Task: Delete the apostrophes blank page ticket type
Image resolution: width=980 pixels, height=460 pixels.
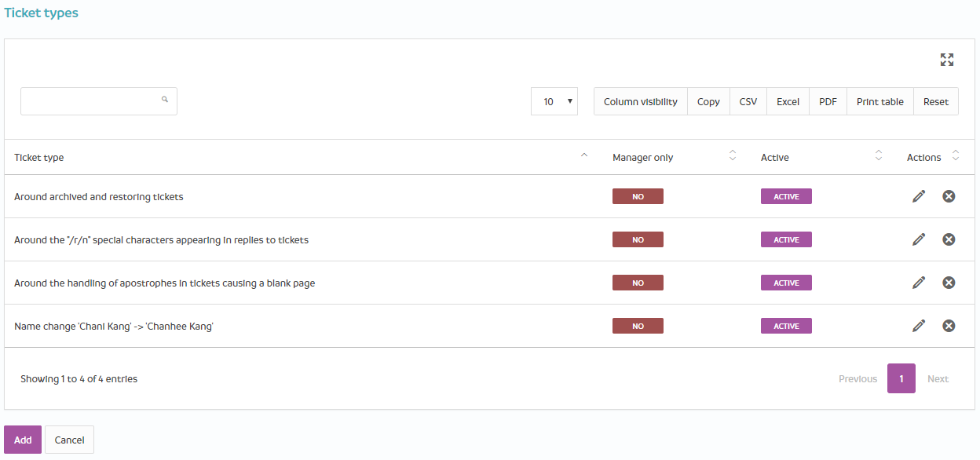Action: point(949,283)
